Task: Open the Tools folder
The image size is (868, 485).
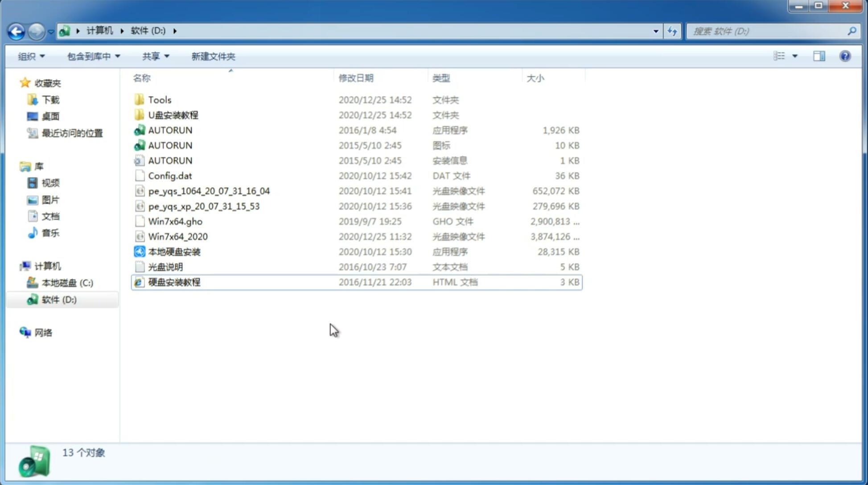Action: pos(159,99)
